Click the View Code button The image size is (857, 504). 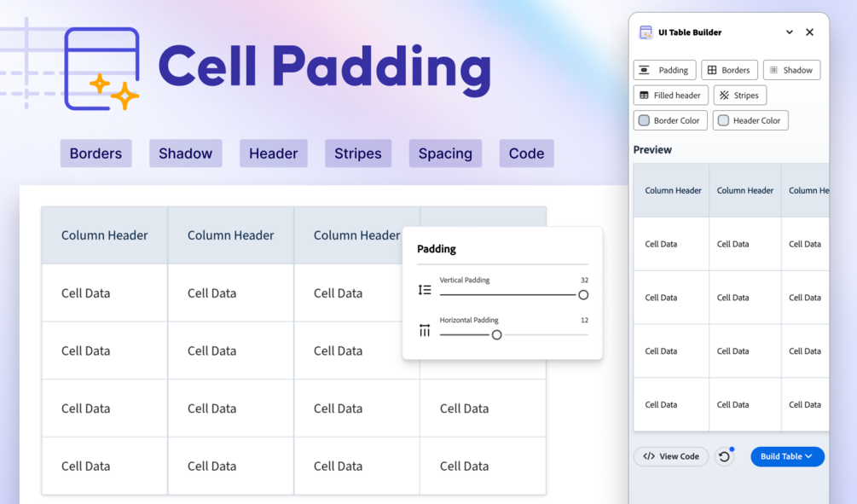[x=670, y=456]
